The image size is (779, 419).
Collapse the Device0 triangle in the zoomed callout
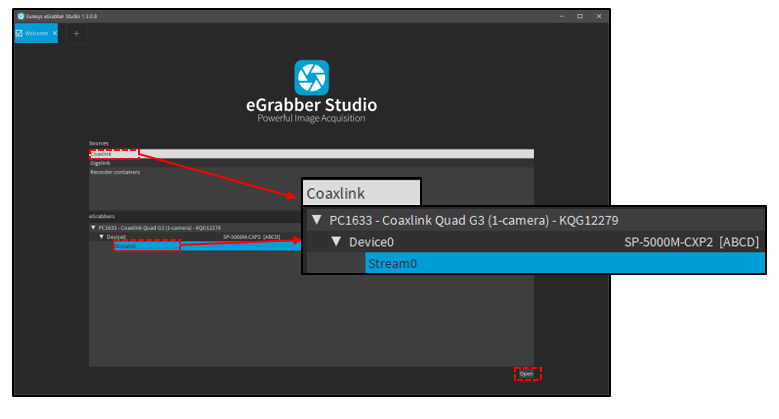point(336,241)
